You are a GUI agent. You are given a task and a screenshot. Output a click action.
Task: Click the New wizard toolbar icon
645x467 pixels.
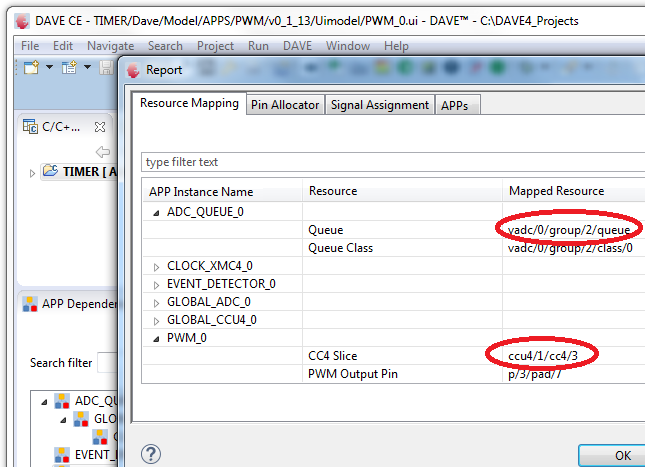pos(31,67)
